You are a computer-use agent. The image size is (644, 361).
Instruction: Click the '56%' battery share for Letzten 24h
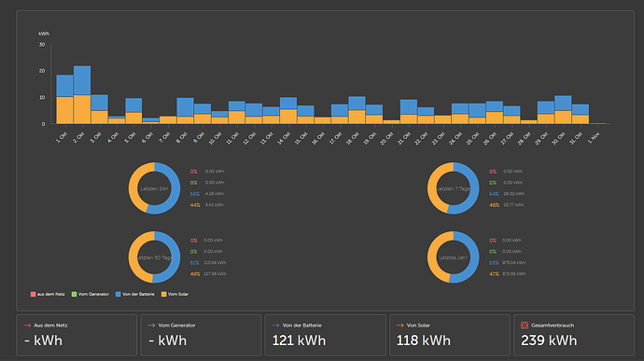coord(195,194)
